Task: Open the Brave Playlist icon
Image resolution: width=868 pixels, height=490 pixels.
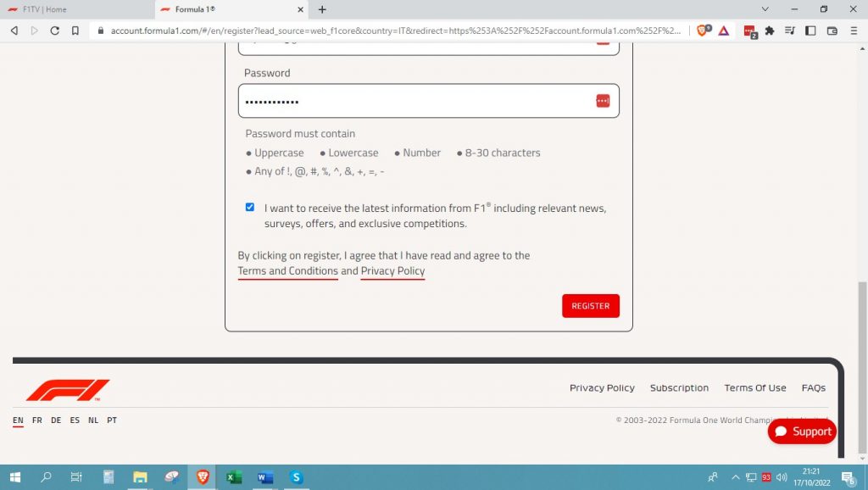Action: [x=789, y=30]
